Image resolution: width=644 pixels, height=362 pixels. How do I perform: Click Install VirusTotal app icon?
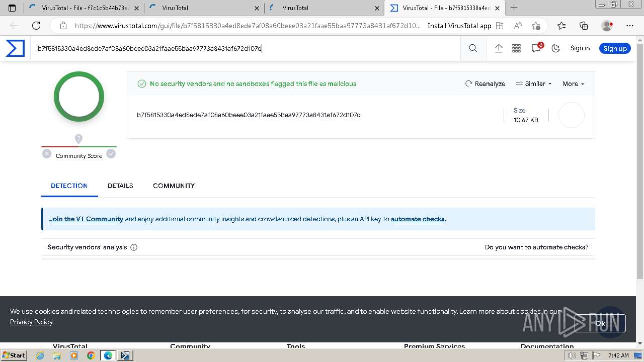500,26
